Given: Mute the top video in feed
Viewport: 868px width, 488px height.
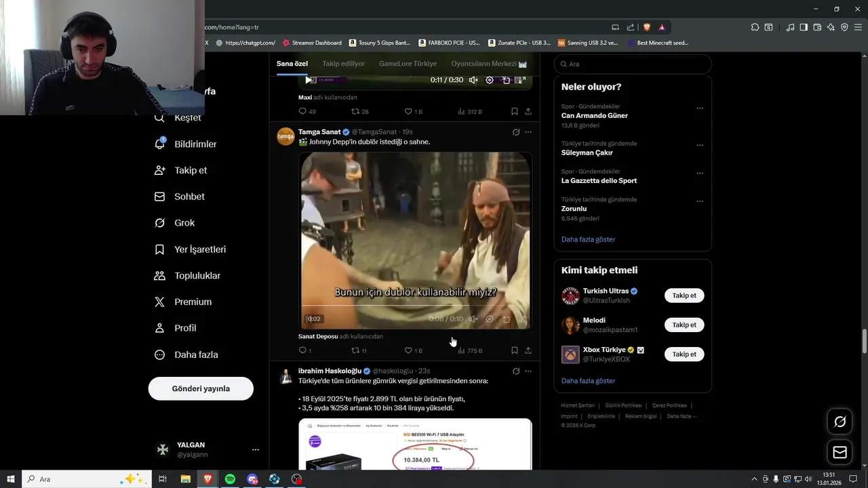Looking at the screenshot, I should [x=473, y=80].
